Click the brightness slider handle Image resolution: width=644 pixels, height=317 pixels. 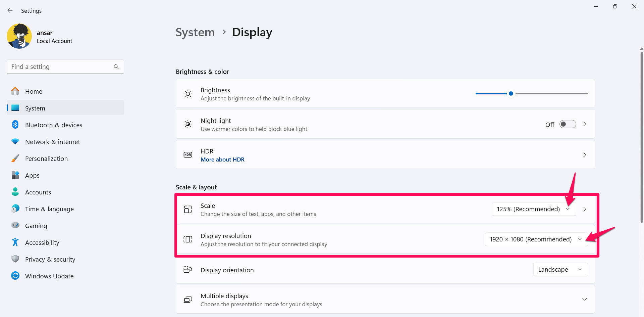pyautogui.click(x=511, y=93)
